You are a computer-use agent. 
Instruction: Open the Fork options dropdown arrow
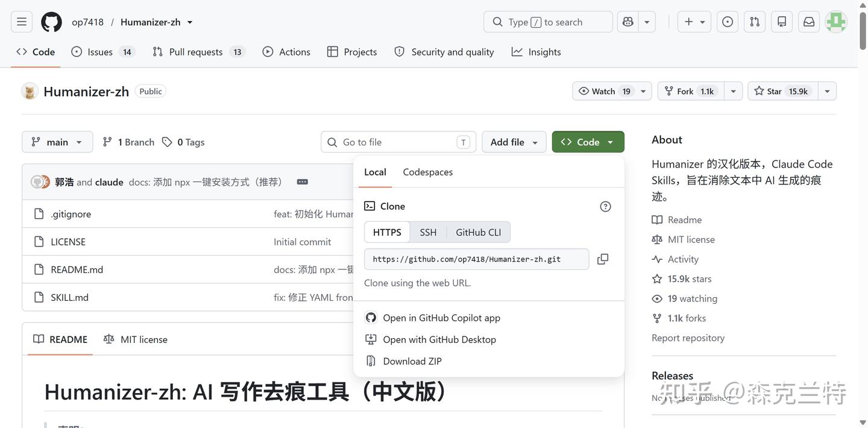pos(733,91)
